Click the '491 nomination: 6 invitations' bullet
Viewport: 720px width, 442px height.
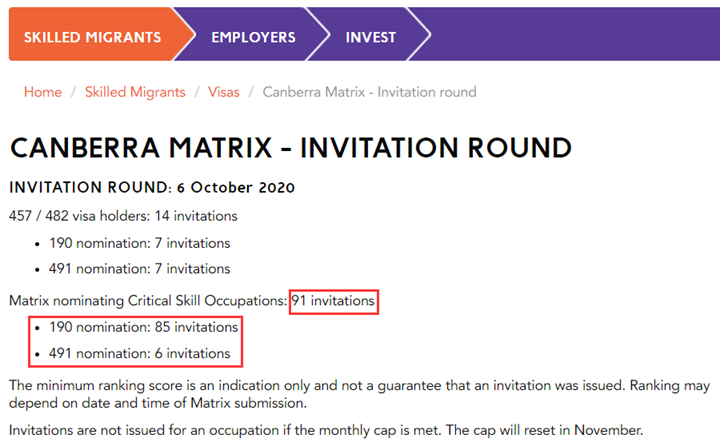(x=141, y=354)
